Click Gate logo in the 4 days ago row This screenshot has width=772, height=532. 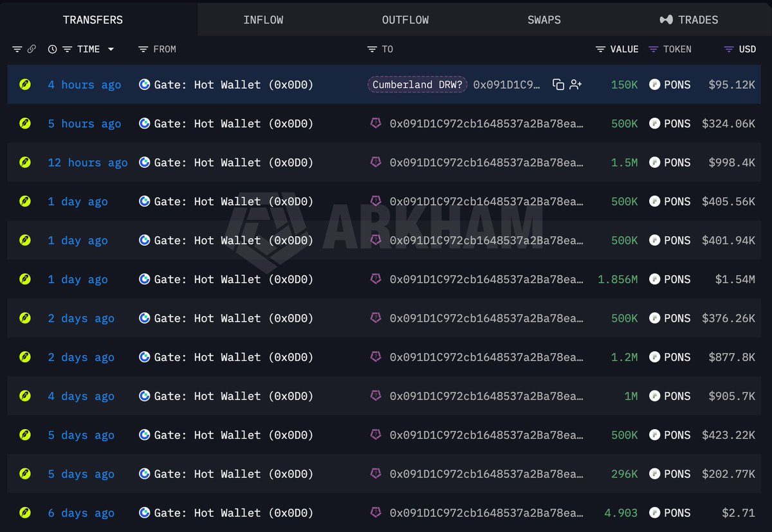145,396
